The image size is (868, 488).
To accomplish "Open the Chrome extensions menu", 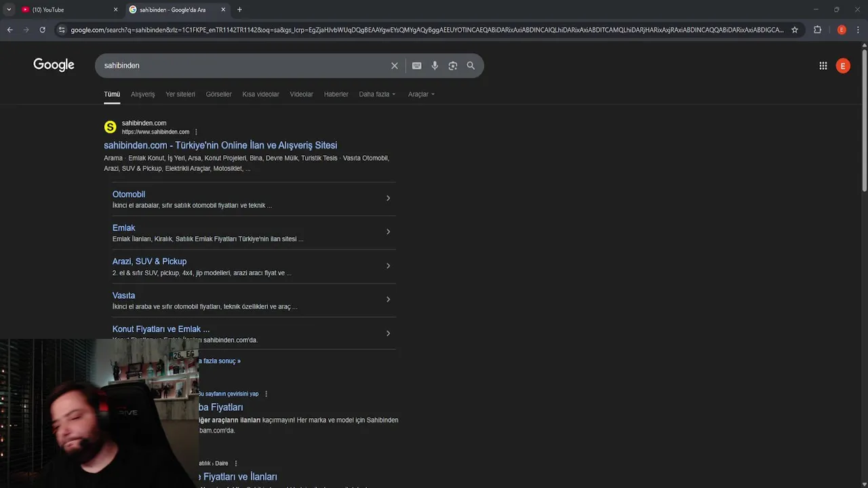I will pos(817,30).
